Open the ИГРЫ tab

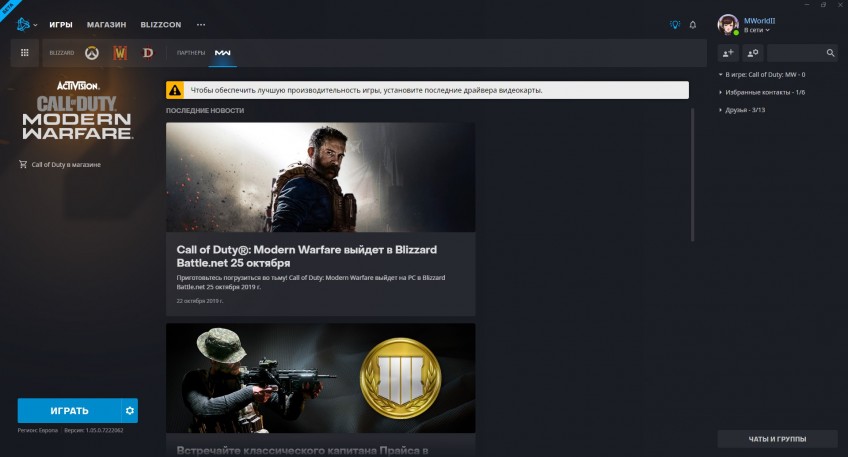click(61, 24)
